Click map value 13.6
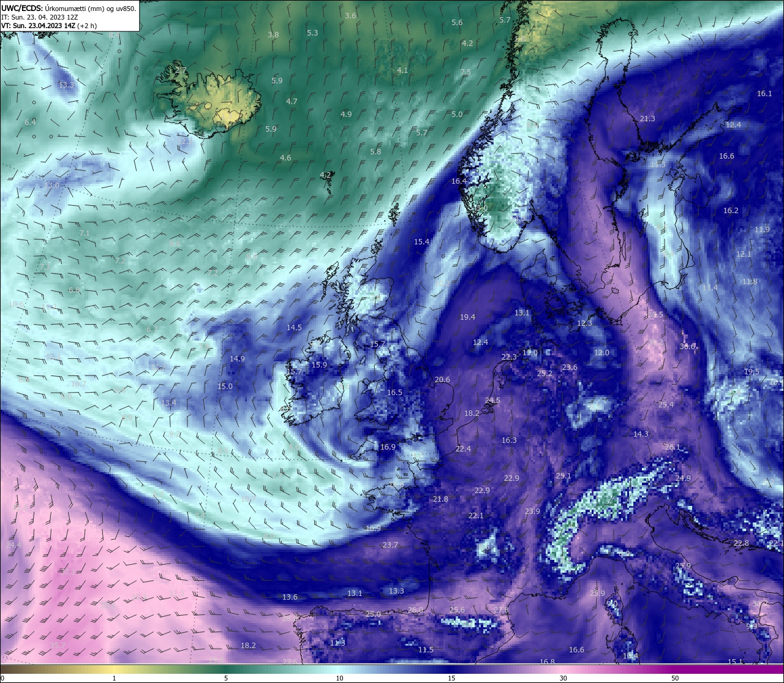 (290, 597)
